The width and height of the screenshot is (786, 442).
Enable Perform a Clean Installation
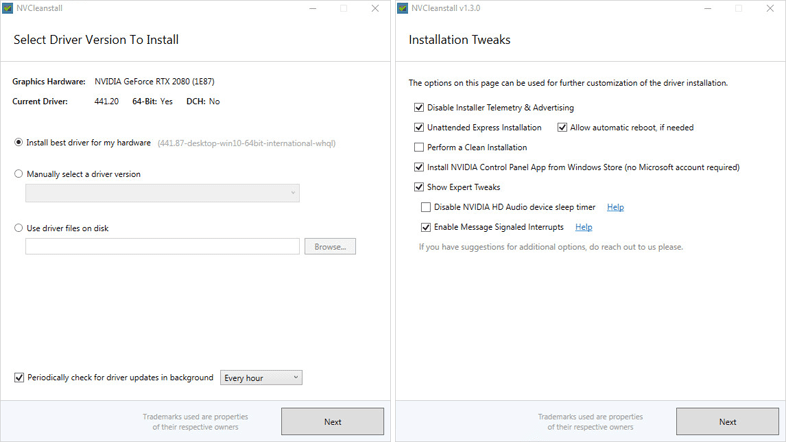click(419, 147)
